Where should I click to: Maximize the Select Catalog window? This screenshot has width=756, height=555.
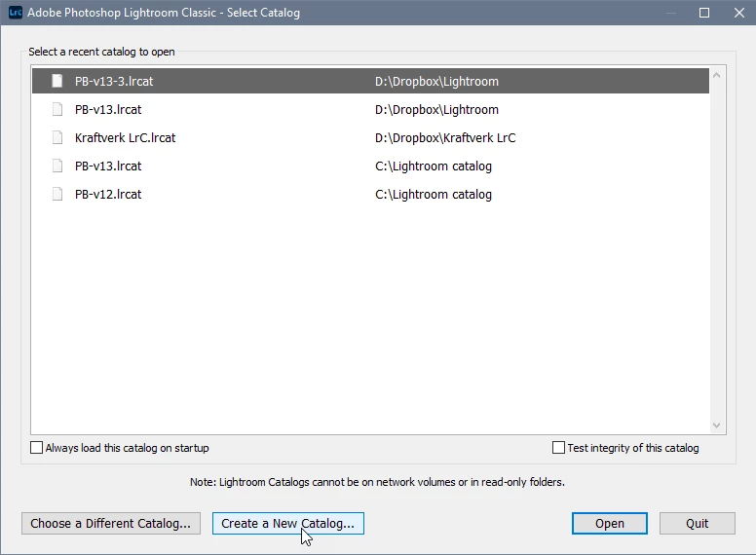pos(704,13)
